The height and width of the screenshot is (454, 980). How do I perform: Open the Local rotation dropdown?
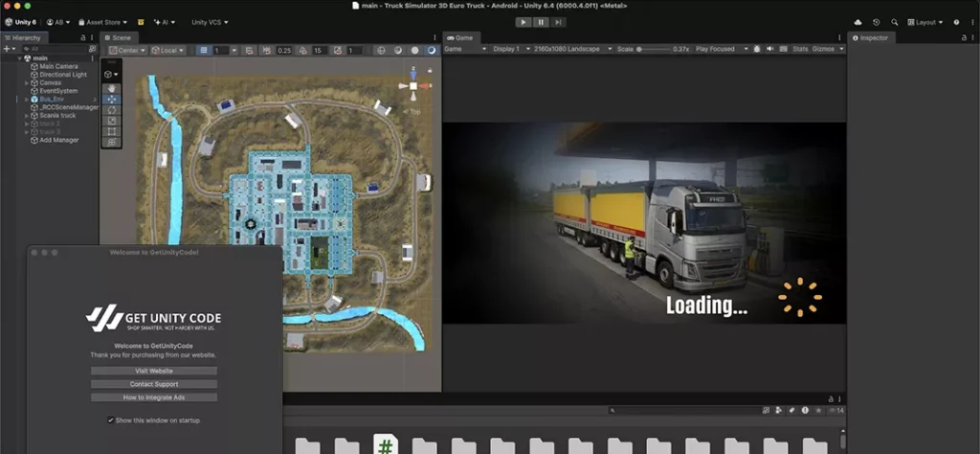(167, 50)
